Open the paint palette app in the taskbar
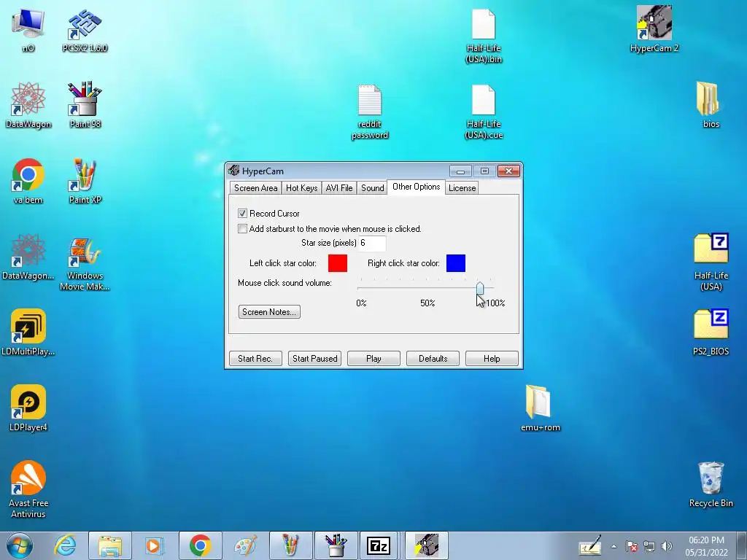The height and width of the screenshot is (560, 747). point(245,545)
